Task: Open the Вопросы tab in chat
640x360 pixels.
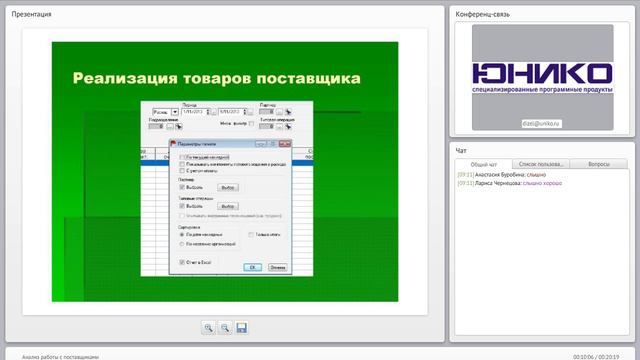Action: 599,164
